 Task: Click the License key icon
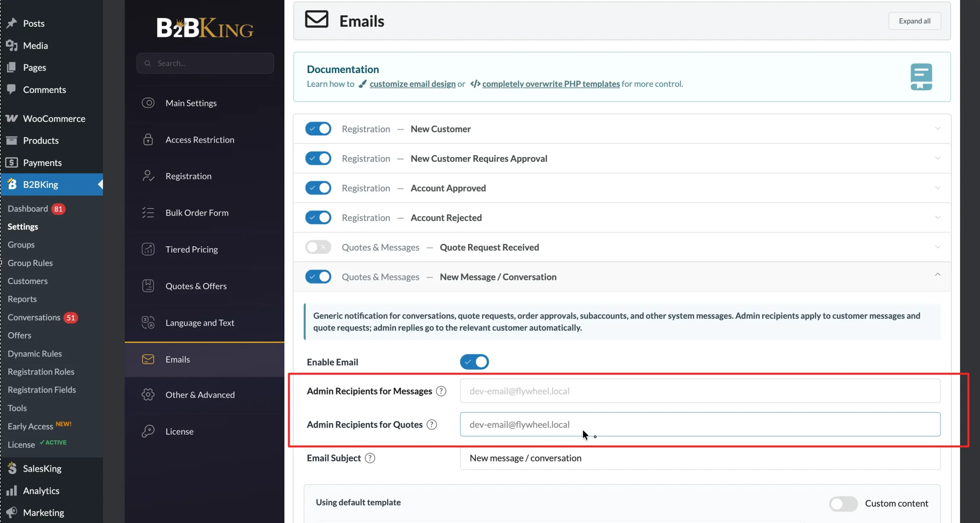[148, 431]
